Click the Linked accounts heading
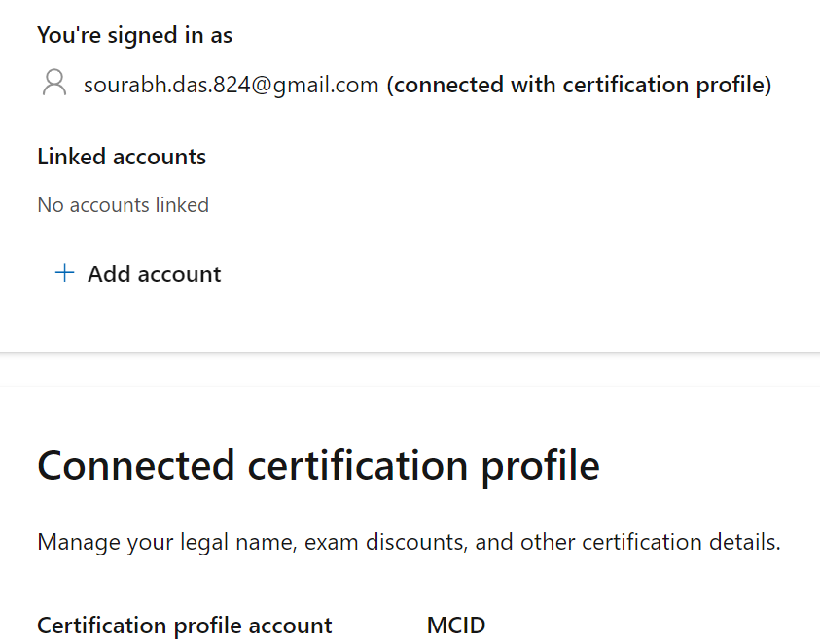The width and height of the screenshot is (820, 644). (x=122, y=157)
